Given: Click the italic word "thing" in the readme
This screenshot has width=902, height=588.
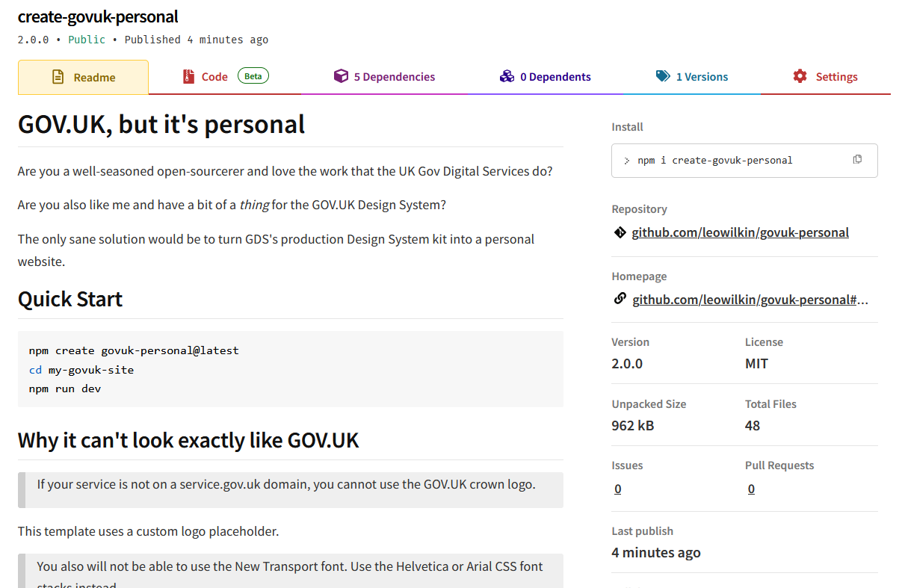Looking at the screenshot, I should (x=254, y=205).
